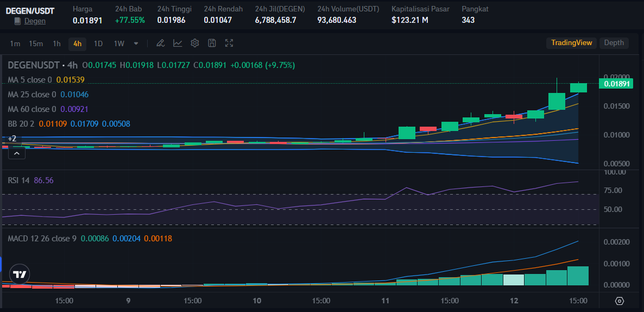The image size is (644, 312).
Task: Click the DEGEN/USDT pair title
Action: click(x=29, y=11)
